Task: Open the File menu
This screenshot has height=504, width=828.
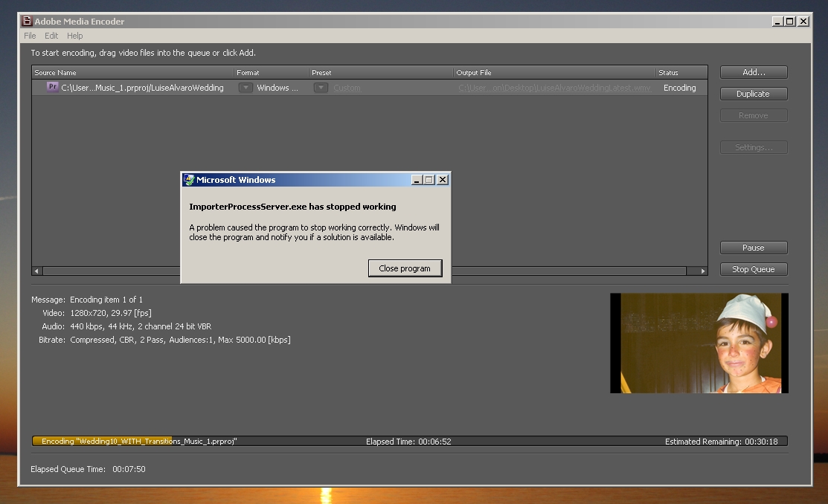Action: pos(30,36)
